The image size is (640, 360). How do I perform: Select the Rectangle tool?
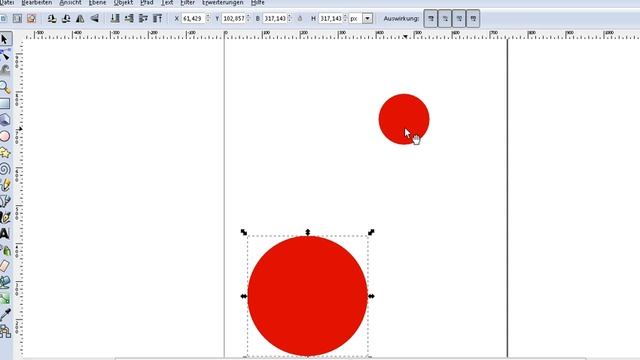pyautogui.click(x=5, y=103)
